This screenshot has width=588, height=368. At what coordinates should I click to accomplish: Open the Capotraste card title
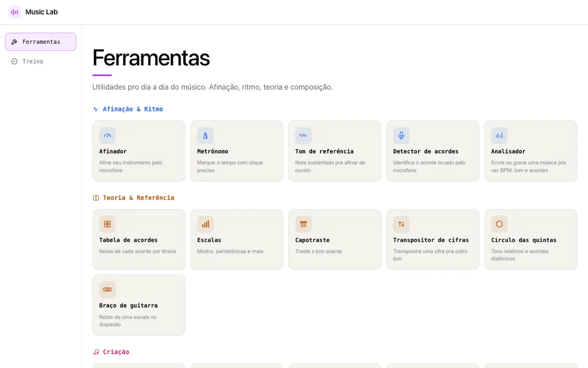tap(312, 240)
